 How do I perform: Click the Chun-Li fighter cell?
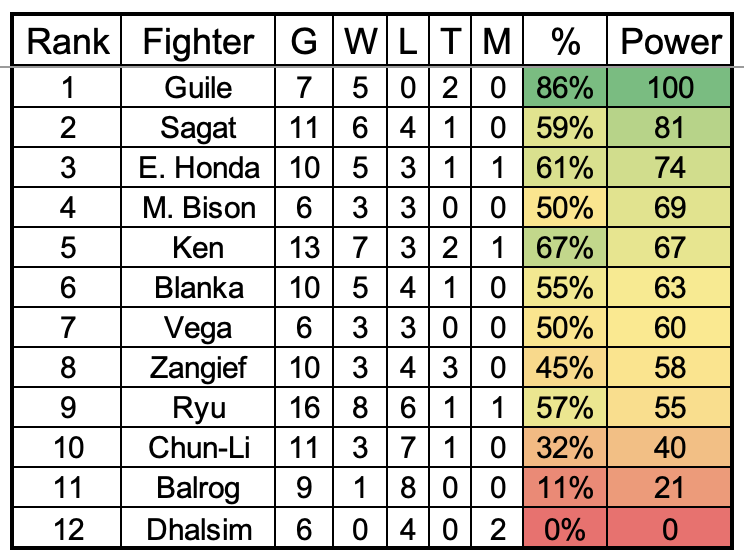(x=198, y=447)
